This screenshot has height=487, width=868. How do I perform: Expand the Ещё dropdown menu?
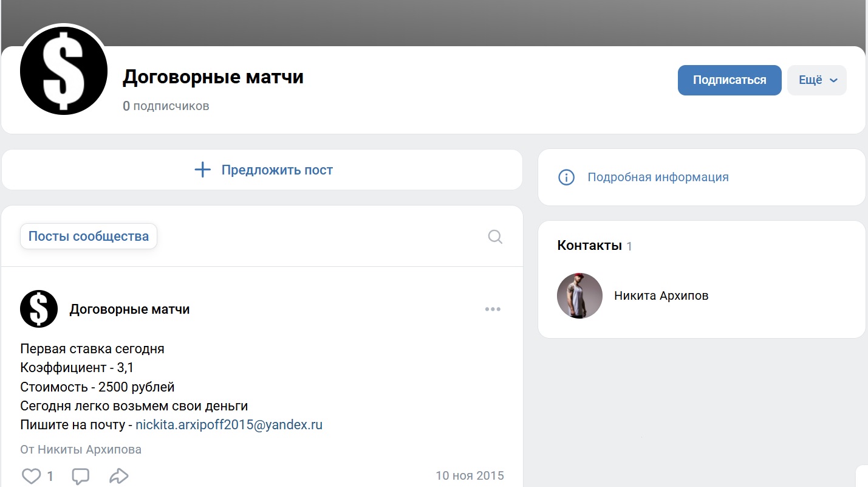click(x=816, y=80)
